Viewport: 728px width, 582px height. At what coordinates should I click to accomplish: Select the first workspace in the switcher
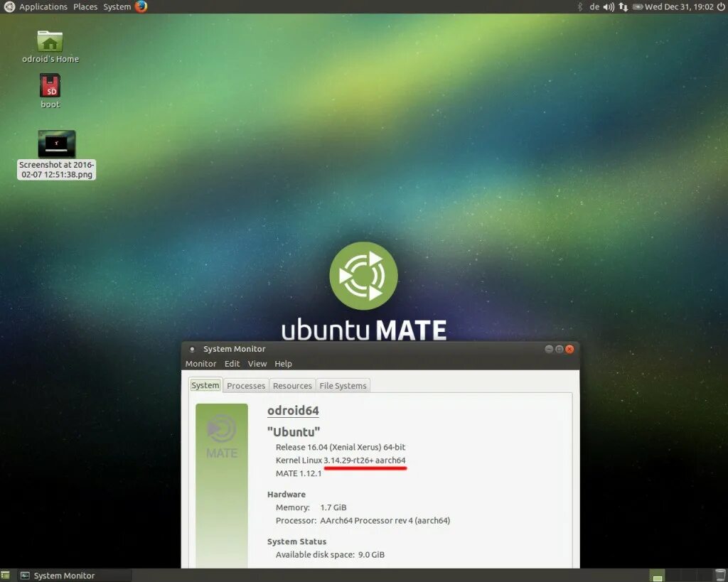[x=657, y=576]
